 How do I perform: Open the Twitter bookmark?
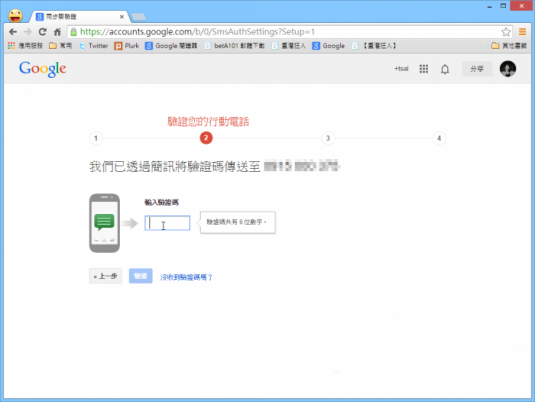tap(93, 45)
